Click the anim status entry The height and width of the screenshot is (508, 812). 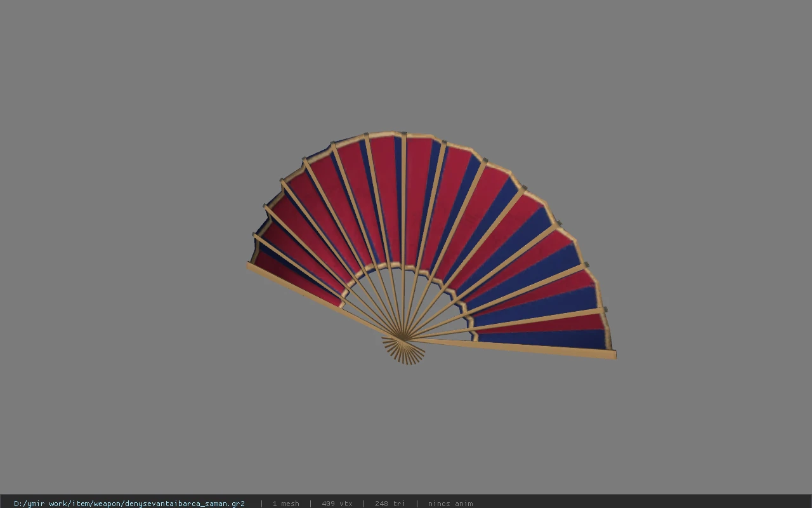450,504
